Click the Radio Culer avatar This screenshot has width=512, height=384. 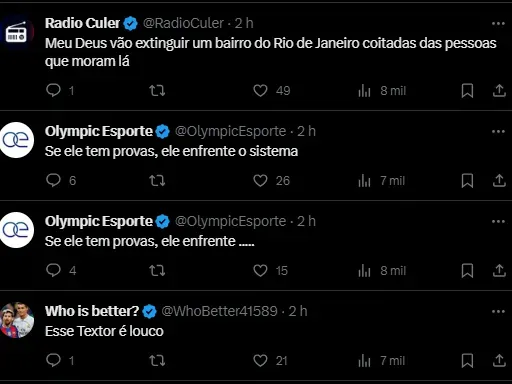(16, 33)
